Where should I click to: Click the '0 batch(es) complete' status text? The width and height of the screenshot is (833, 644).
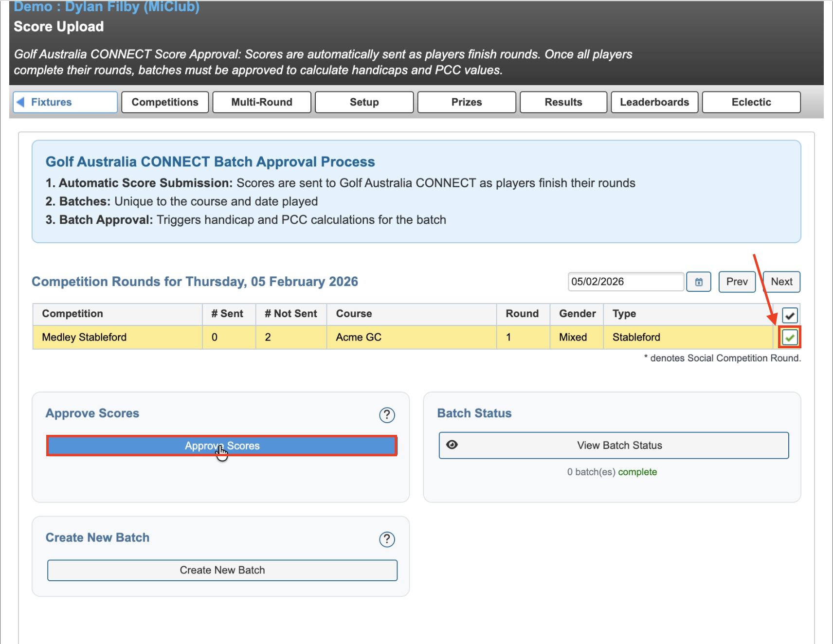[612, 472]
